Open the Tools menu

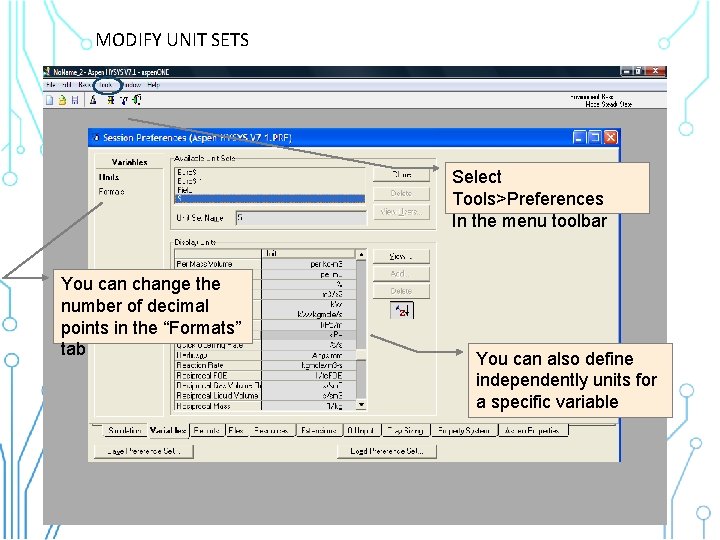(x=106, y=85)
